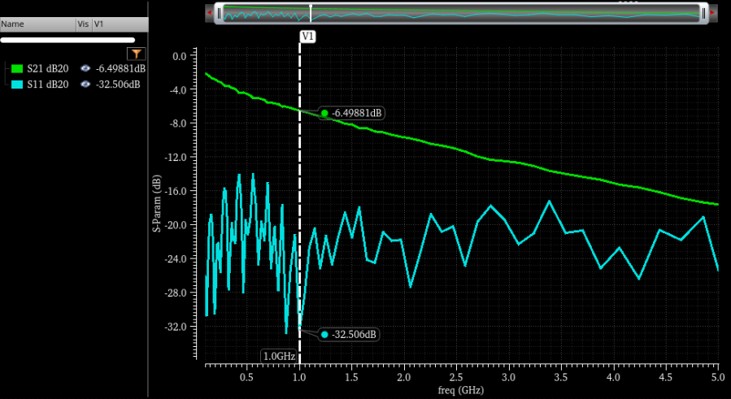The width and height of the screenshot is (731, 399).
Task: Click the 3.0 tick label on frequency axis
Action: click(x=509, y=376)
